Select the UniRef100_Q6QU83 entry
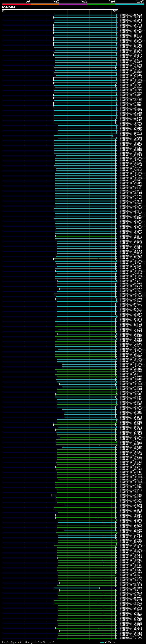This screenshot has width=146, height=644. 131,115
